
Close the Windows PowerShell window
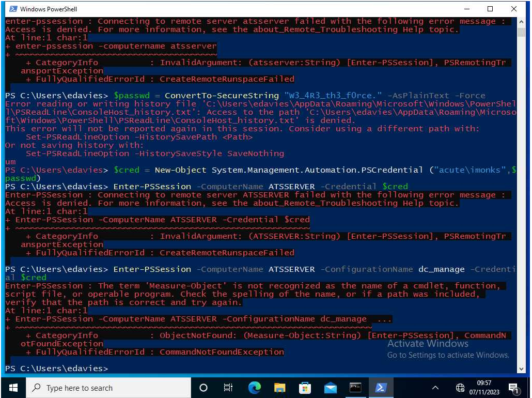(x=514, y=9)
